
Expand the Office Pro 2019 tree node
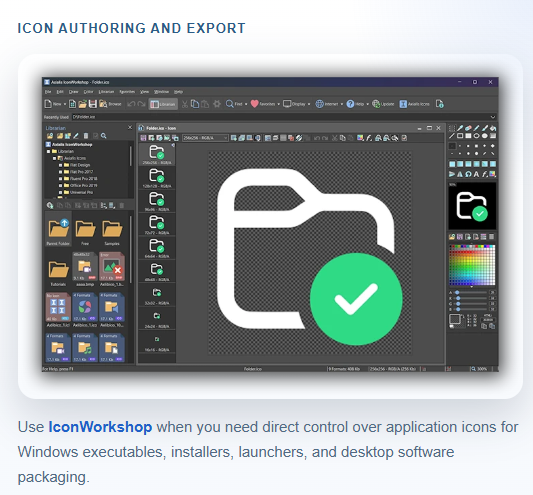coord(61,186)
